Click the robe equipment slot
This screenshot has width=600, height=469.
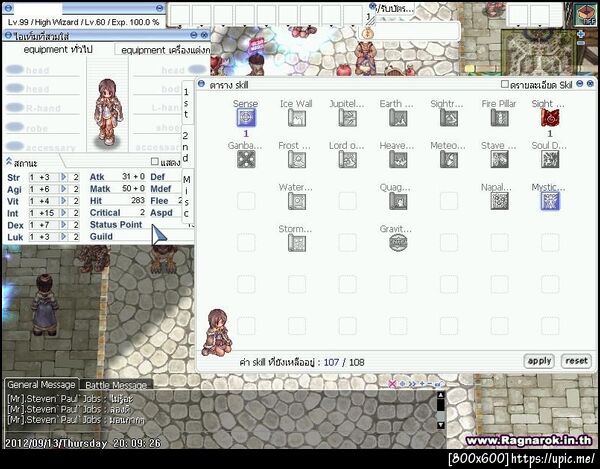click(41, 127)
